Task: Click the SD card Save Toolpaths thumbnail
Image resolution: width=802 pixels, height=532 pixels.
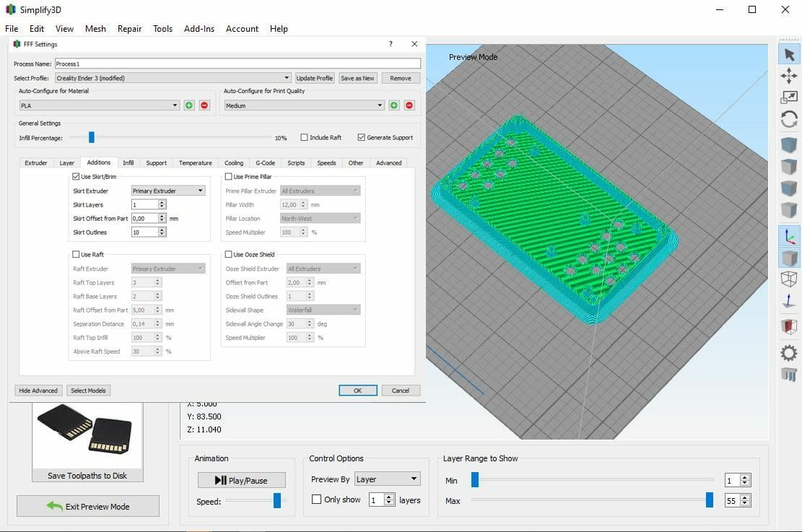Action: [87, 442]
